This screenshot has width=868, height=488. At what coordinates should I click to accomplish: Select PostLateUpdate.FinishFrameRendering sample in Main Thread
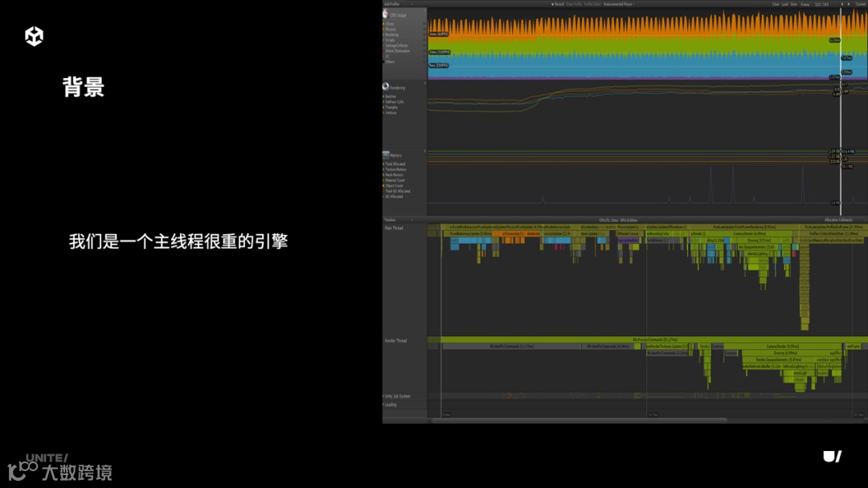click(x=744, y=227)
